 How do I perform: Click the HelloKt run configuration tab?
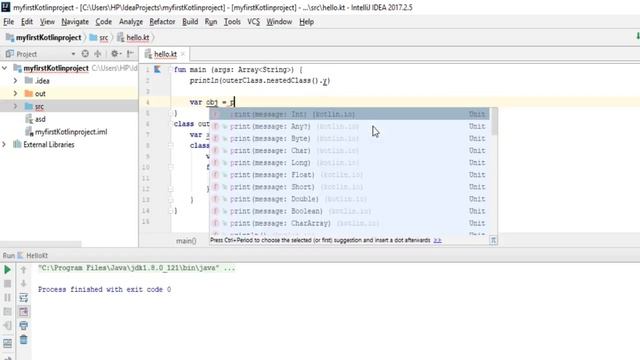coord(33,256)
